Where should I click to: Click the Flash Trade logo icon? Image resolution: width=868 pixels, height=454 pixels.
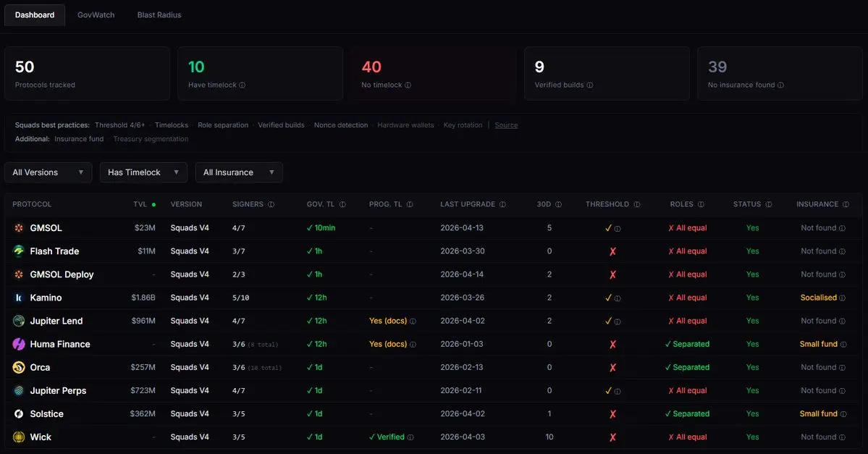(19, 251)
